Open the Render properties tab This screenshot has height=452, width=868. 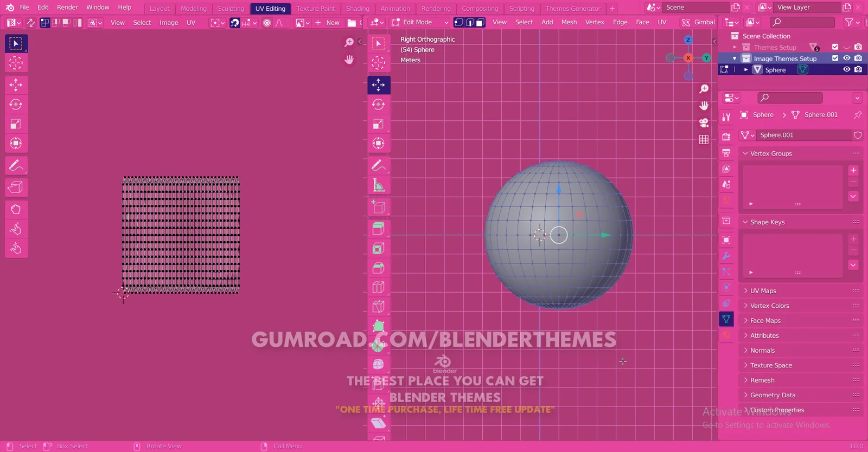click(726, 137)
